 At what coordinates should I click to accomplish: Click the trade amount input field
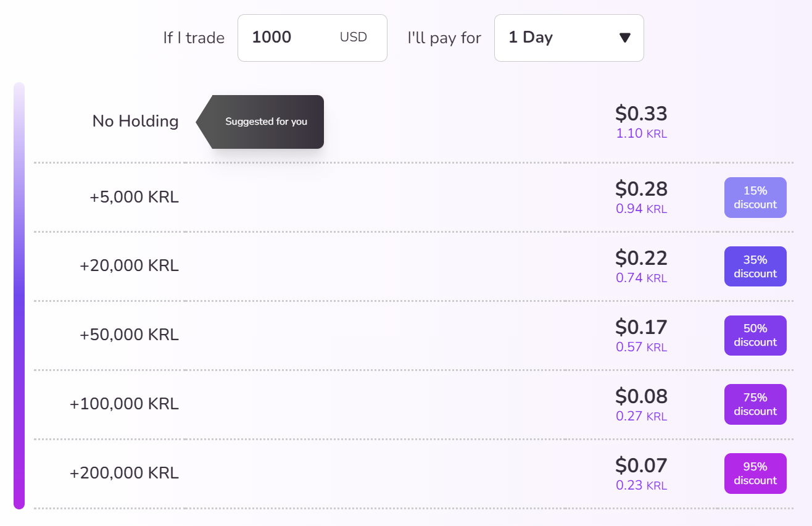290,38
